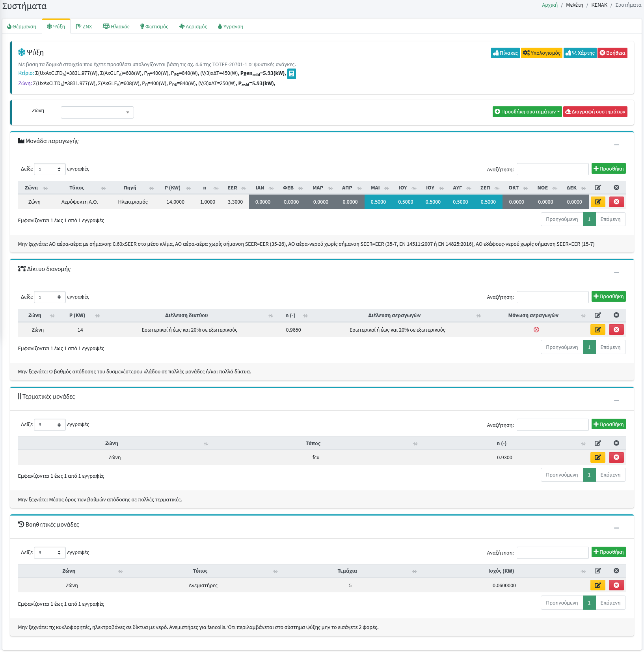Expand the Προσθήκη συστημάτων dropdown

pyautogui.click(x=527, y=112)
